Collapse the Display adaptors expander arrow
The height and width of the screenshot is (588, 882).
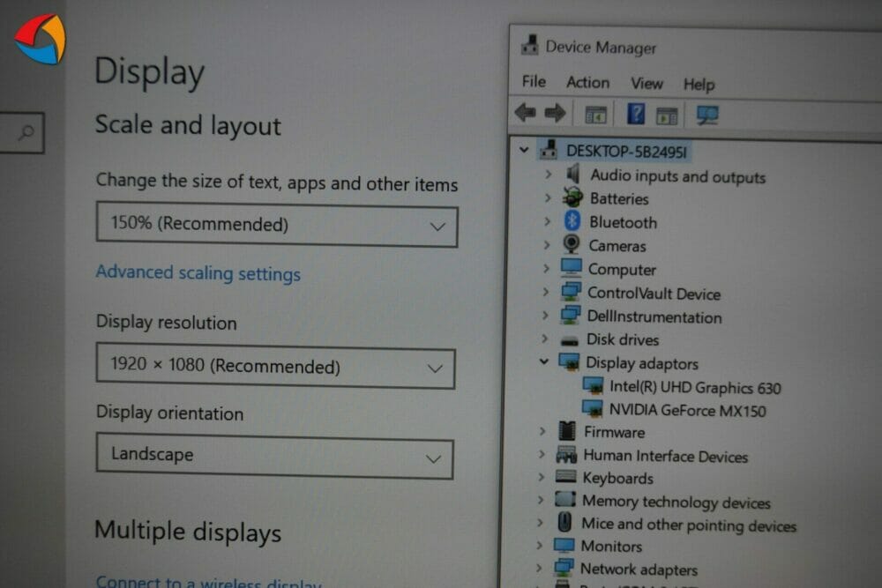tap(543, 361)
